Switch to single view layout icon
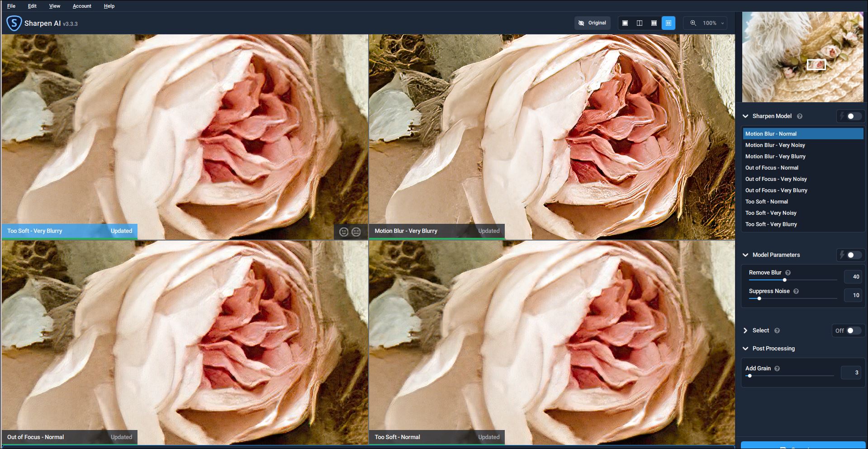Viewport: 868px width, 449px height. tap(625, 23)
